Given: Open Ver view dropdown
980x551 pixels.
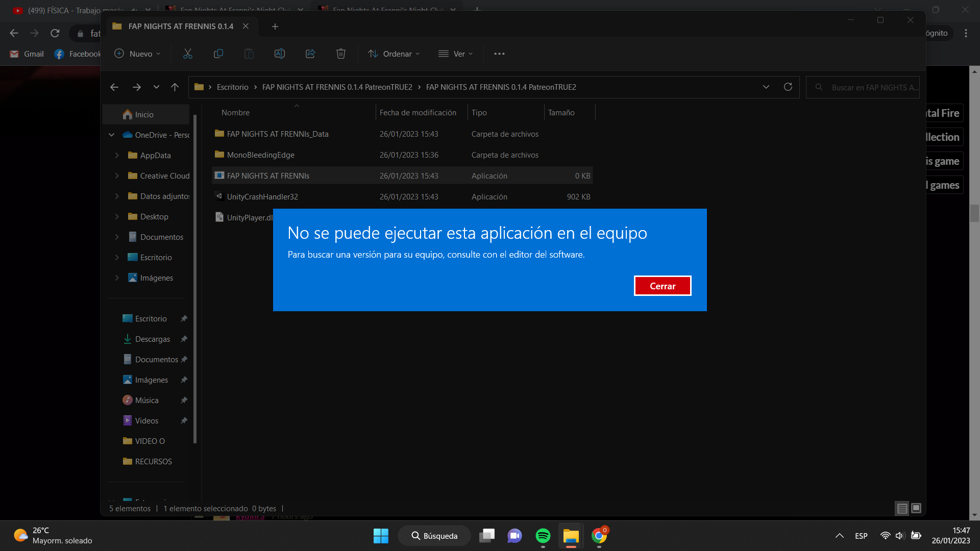Looking at the screenshot, I should click(x=456, y=54).
